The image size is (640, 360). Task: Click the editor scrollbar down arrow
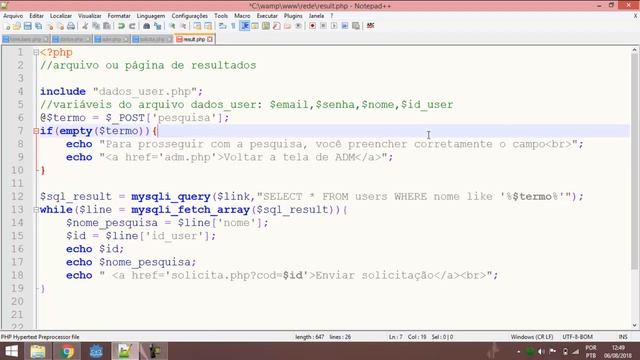[634, 325]
